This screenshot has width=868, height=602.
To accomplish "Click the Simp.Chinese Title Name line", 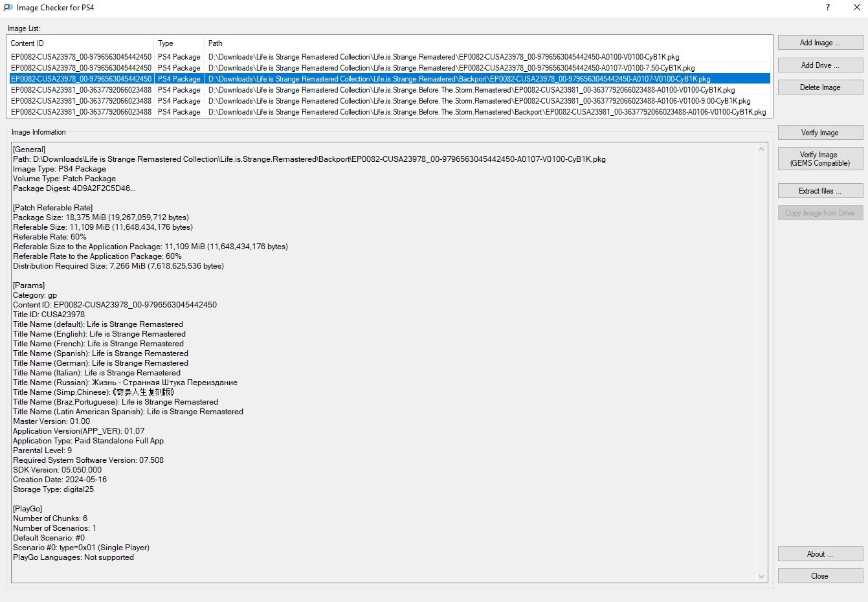I will pos(94,392).
